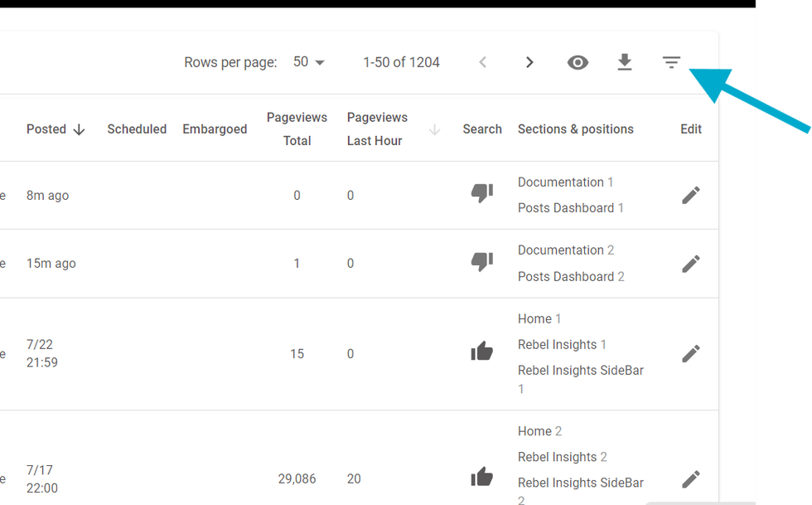
Task: Edit the post from 15m ago
Action: click(x=691, y=264)
